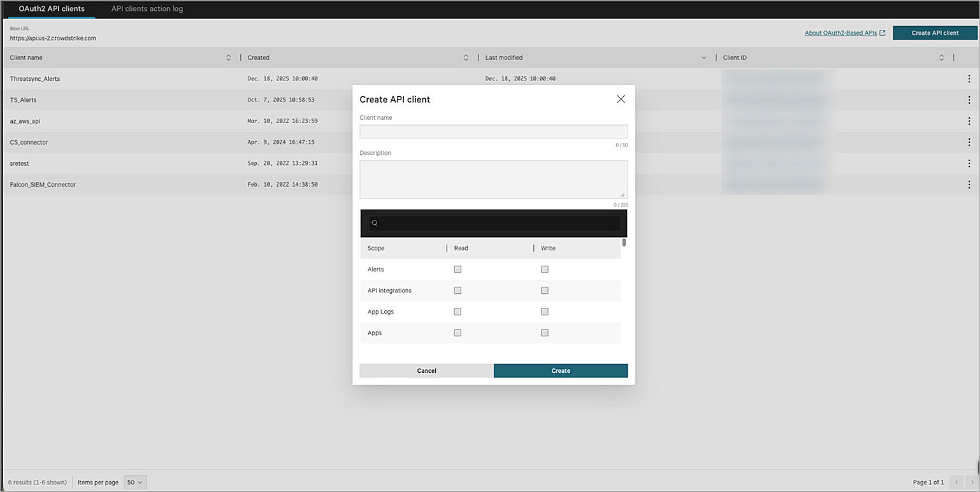The width and height of the screenshot is (980, 492).
Task: Click created date Oct. 7, 2025 10:58:53
Action: coord(281,100)
